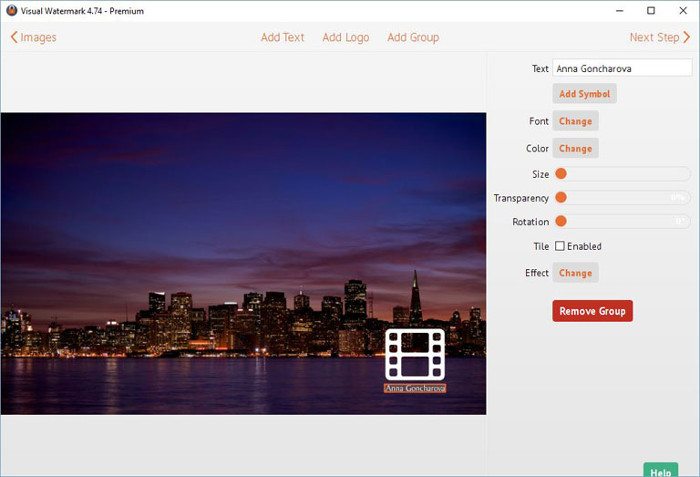Choose Add Logo in top bar
The image size is (700, 477).
tap(345, 37)
